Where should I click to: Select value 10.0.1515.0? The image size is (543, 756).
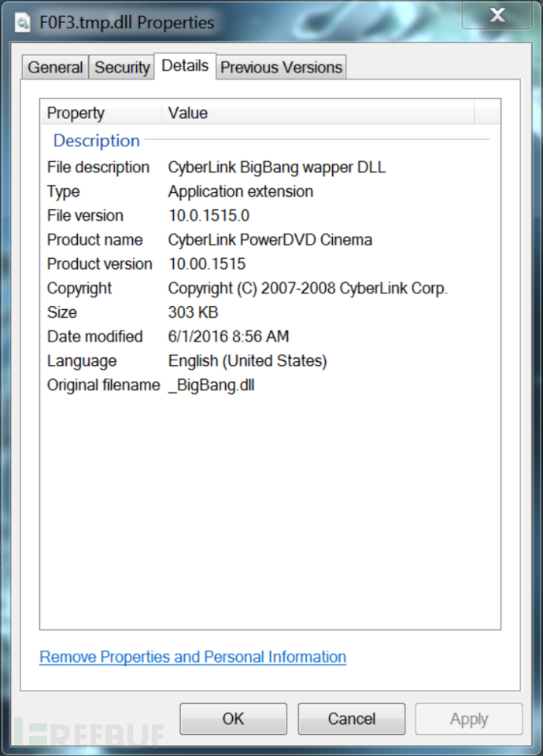pos(209,216)
